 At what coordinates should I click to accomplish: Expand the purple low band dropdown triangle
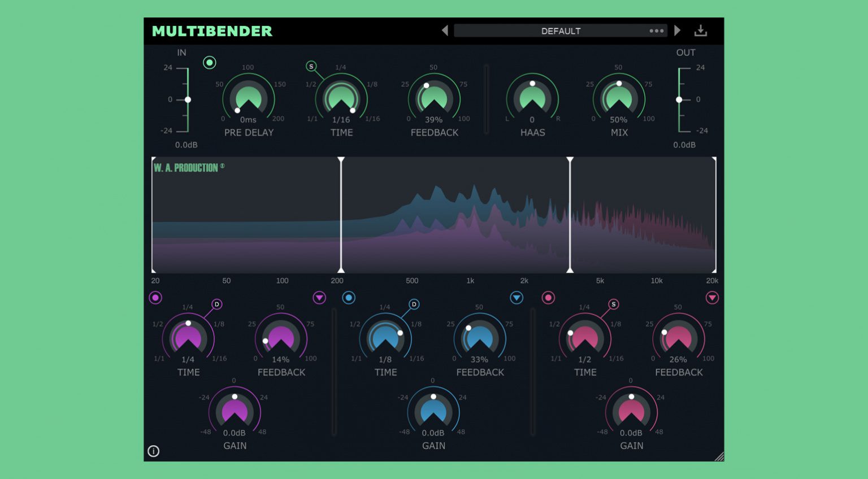click(319, 298)
